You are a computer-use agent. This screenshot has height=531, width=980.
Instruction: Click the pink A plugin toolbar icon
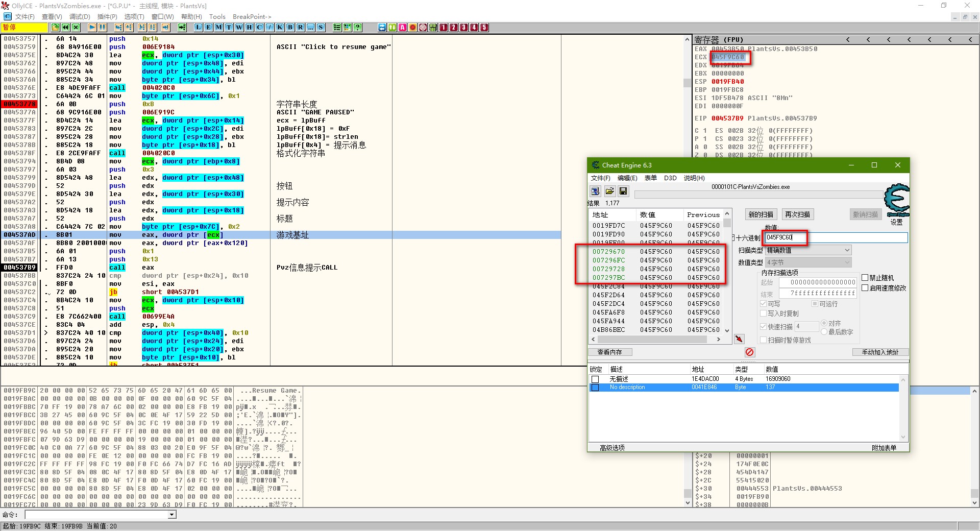[402, 28]
